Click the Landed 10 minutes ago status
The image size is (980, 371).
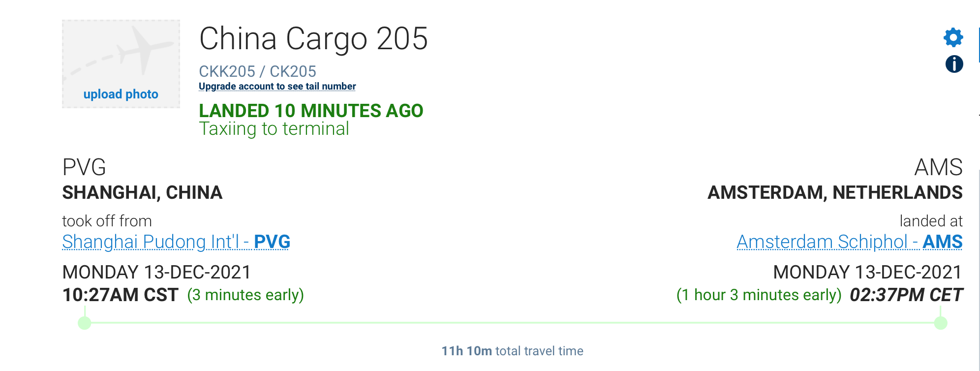tap(311, 111)
